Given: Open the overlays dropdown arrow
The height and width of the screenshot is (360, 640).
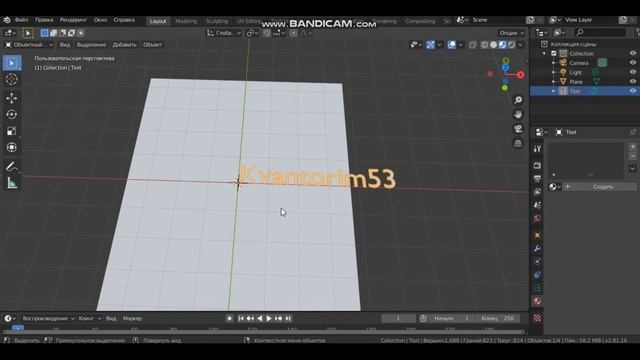Looking at the screenshot, I should click(460, 45).
